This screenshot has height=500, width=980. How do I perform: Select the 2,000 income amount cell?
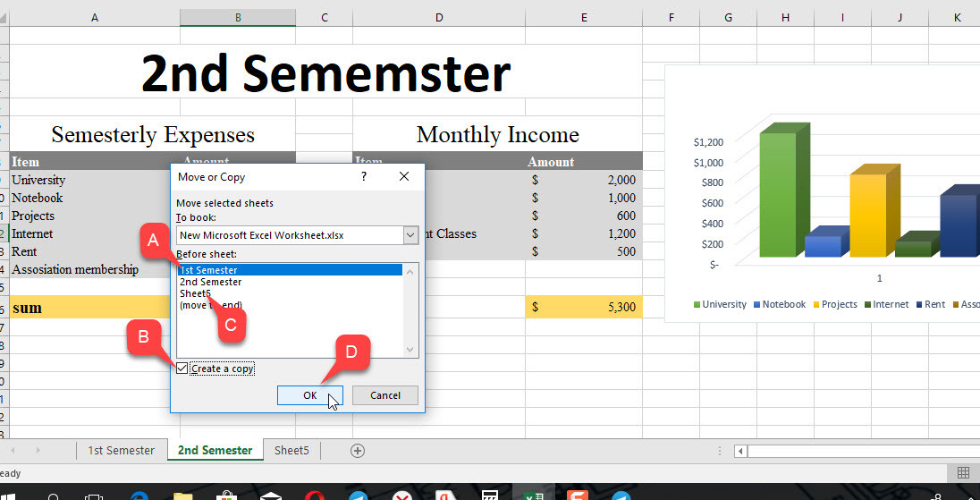(584, 180)
